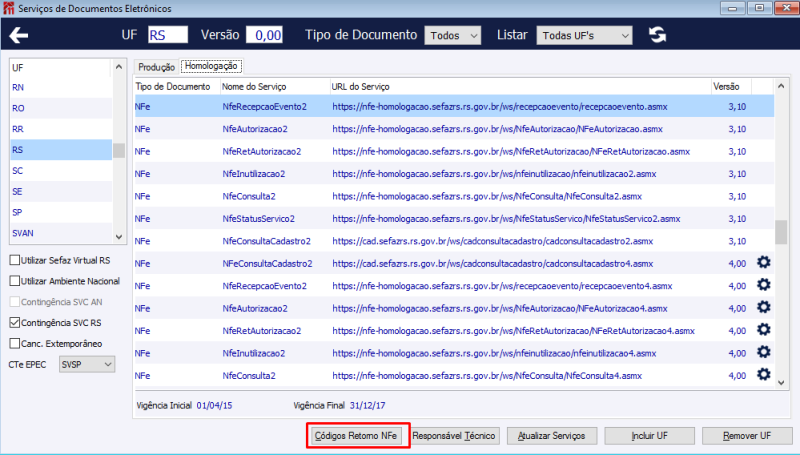Image resolution: width=800 pixels, height=455 pixels.
Task: Open gear settings for NFeAutorizacao4.asmx row
Action: tap(763, 307)
